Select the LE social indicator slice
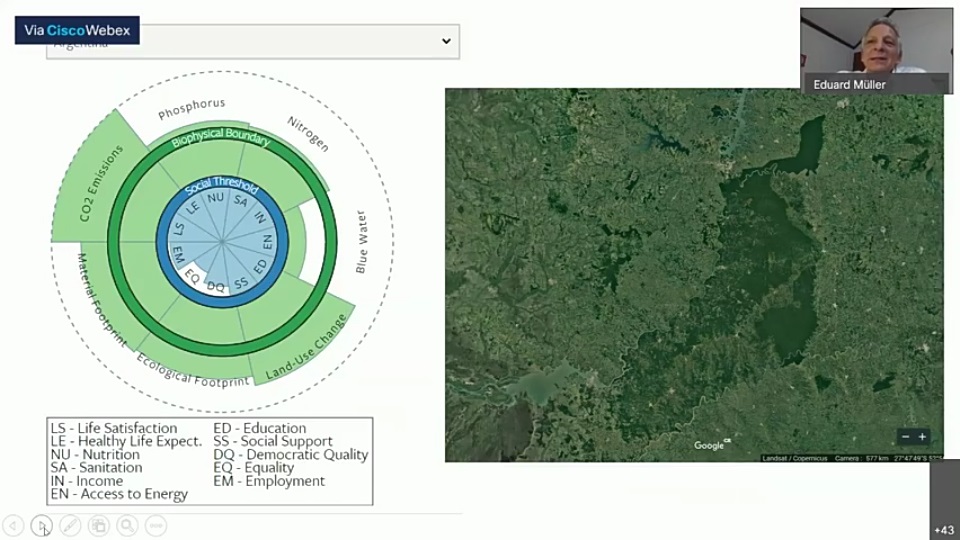This screenshot has width=960, height=540. [x=192, y=208]
